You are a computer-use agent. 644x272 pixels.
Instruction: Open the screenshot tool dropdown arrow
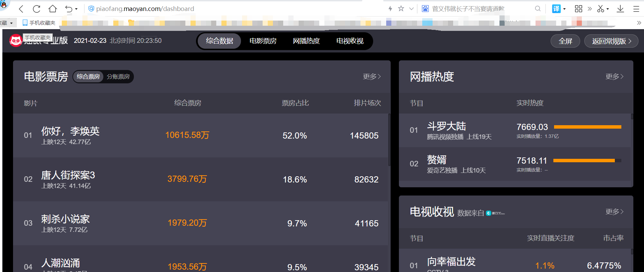[608, 9]
